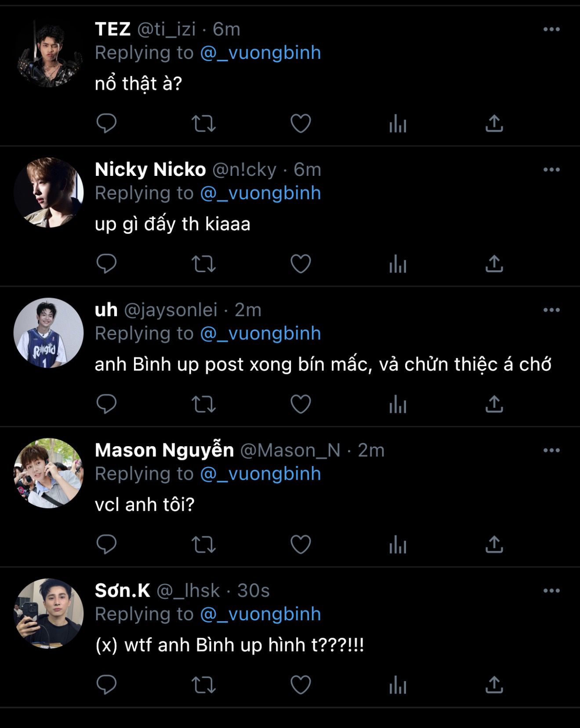Open Mason Nguyễn's profile name
The image size is (580, 728).
coord(164,450)
